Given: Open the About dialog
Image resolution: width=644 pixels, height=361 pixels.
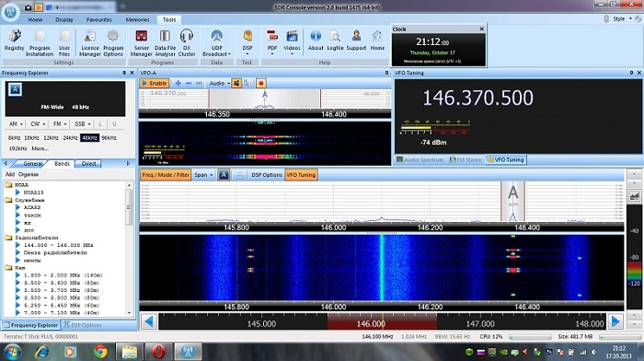Looking at the screenshot, I should pos(316,41).
